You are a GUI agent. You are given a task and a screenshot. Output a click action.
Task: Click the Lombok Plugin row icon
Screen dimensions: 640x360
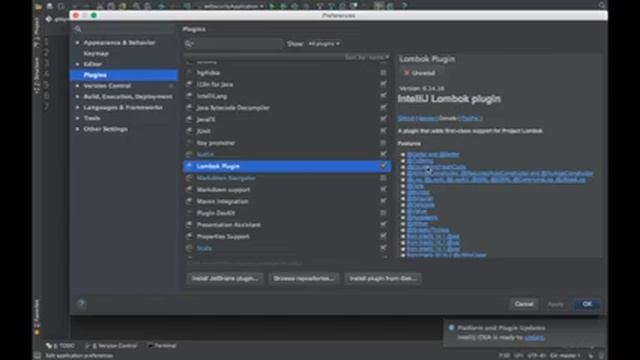(189, 166)
